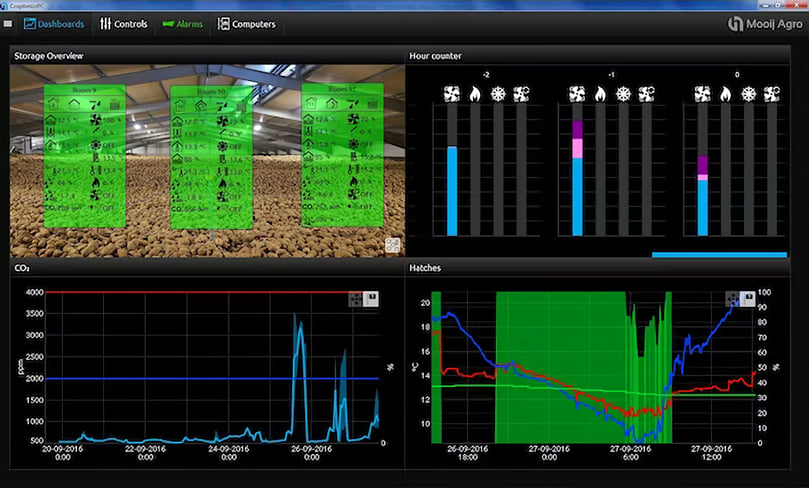Click the Room 9 fan speed icon
This screenshot has width=809, height=488.
[95, 120]
